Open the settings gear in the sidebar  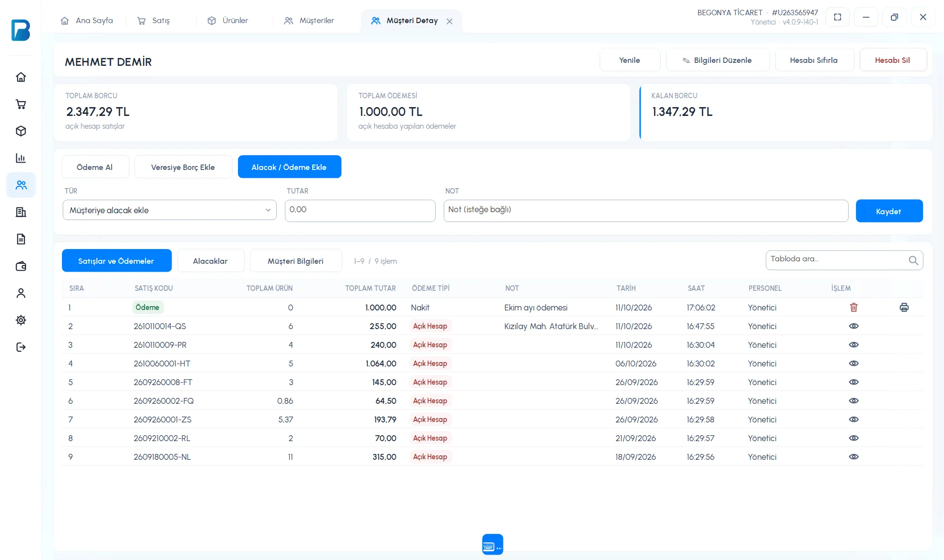point(21,320)
